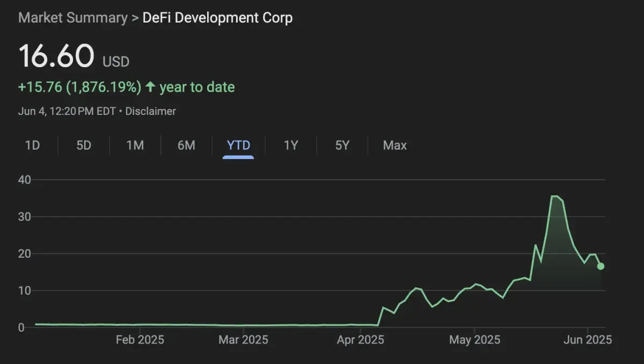644x364 pixels.
Task: Switch to the 5Y range tab
Action: (x=342, y=145)
